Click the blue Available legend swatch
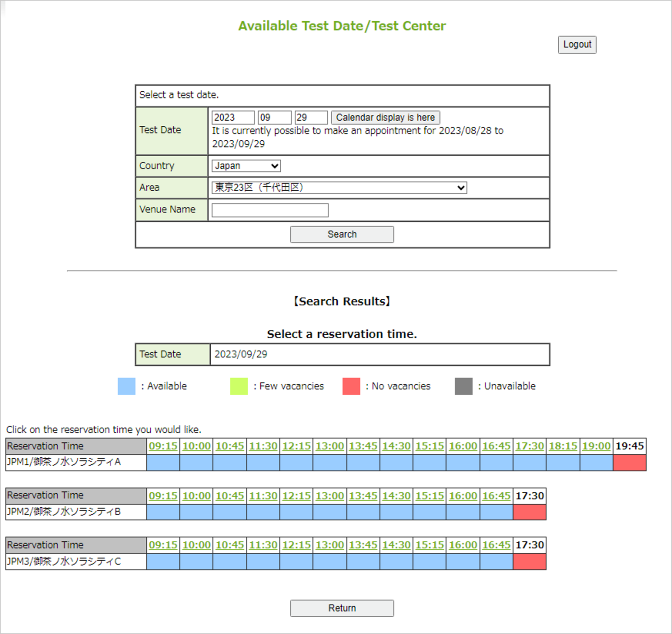Image resolution: width=672 pixels, height=634 pixels. point(126,386)
